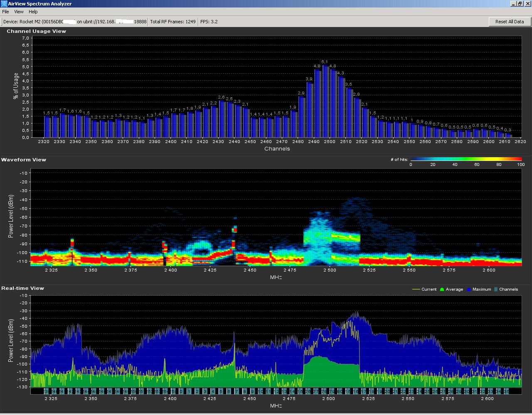This screenshot has height=415, width=532.
Task: Click the AirView app icon in title bar
Action: point(4,4)
